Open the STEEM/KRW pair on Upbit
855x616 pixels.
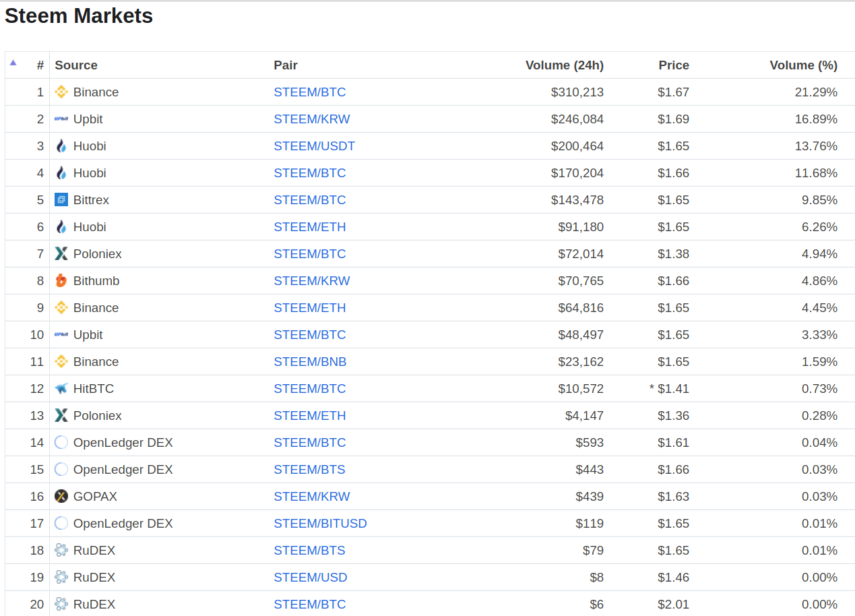point(312,119)
